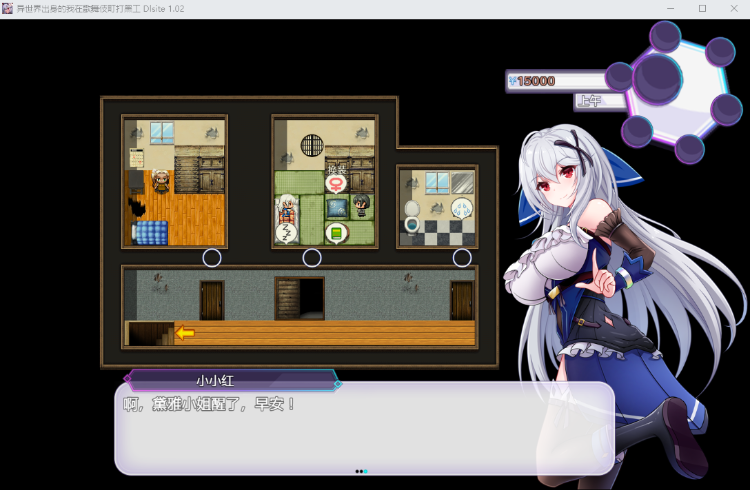Screen dimensions: 750x490
Task: Click the dark stairwell in hallway
Action: 150,333
